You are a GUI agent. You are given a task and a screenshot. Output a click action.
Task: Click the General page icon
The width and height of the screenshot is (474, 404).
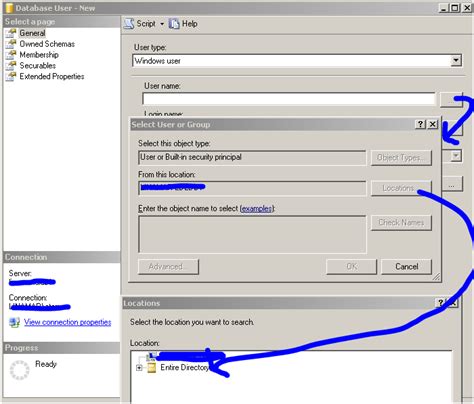click(11, 33)
